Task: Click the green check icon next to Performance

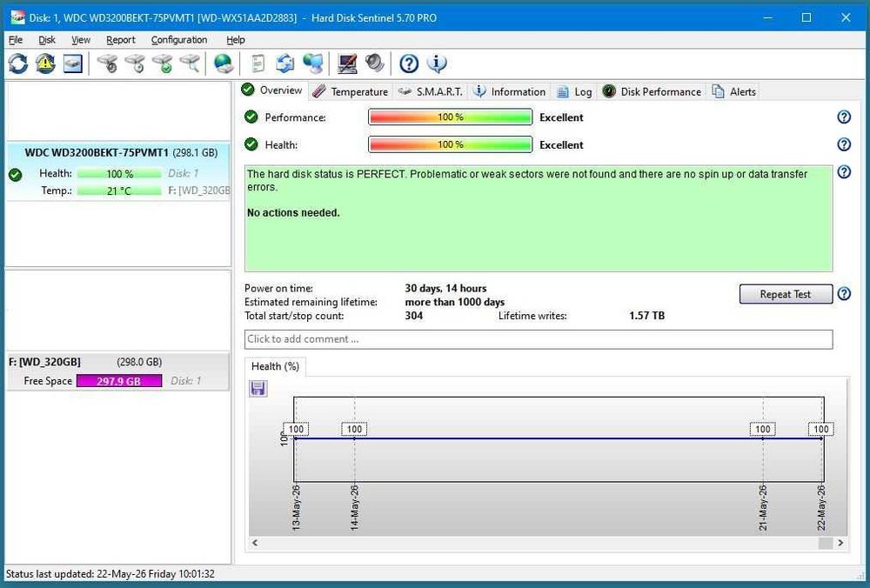Action: coord(251,117)
